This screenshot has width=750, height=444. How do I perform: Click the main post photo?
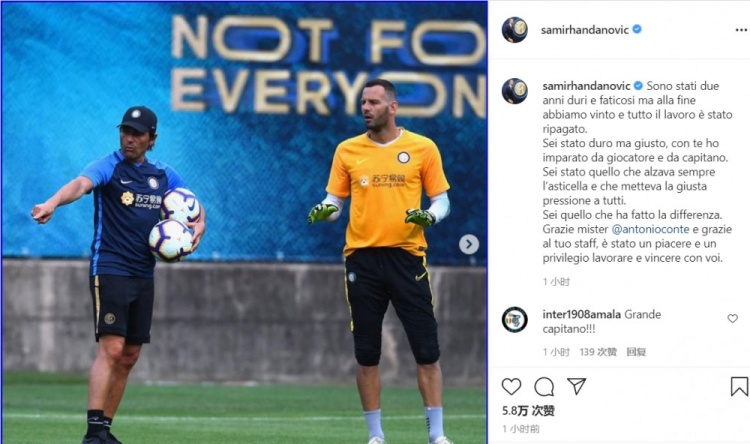244,222
